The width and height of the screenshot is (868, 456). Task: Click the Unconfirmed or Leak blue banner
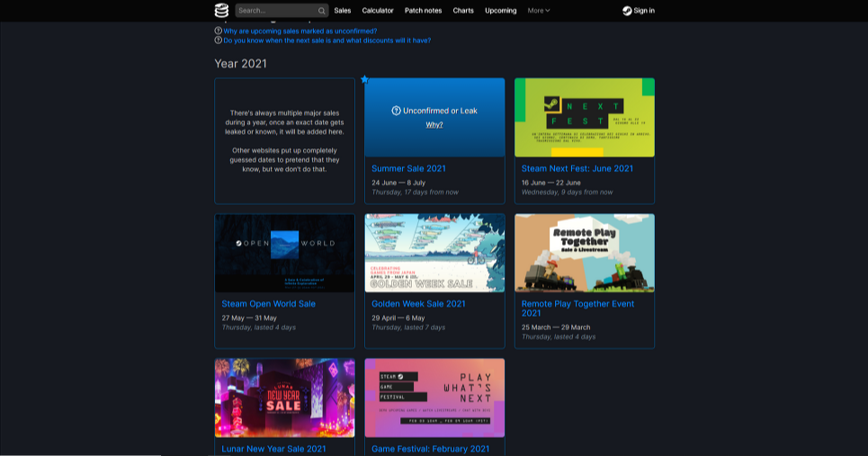tap(434, 117)
